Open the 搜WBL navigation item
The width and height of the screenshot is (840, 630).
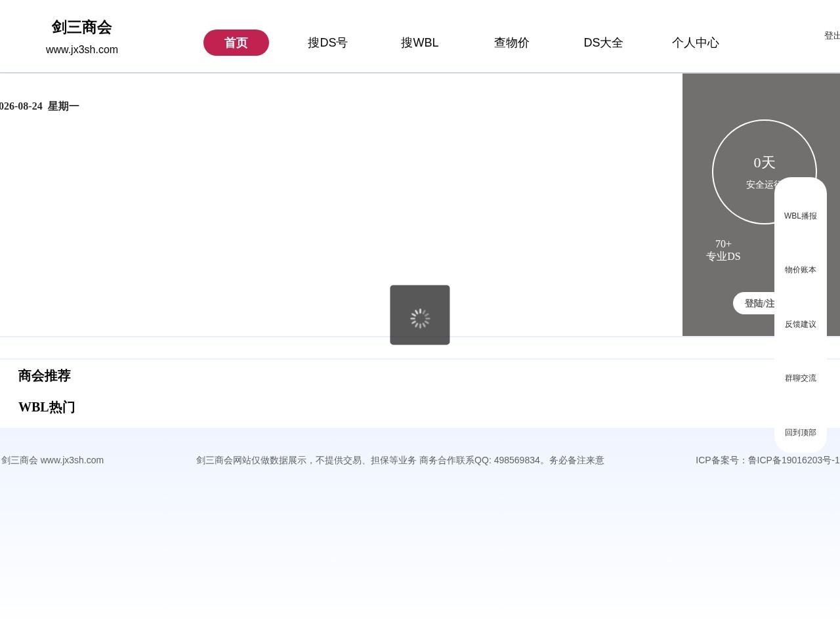(420, 43)
